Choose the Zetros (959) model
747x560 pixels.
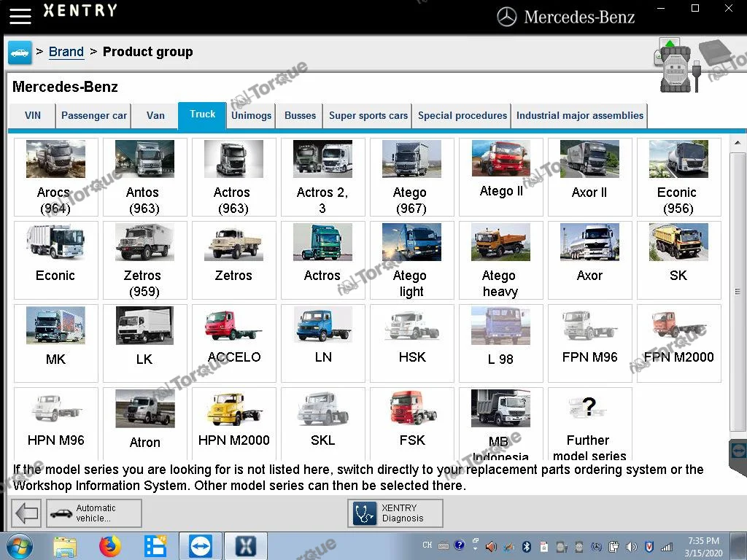(144, 260)
